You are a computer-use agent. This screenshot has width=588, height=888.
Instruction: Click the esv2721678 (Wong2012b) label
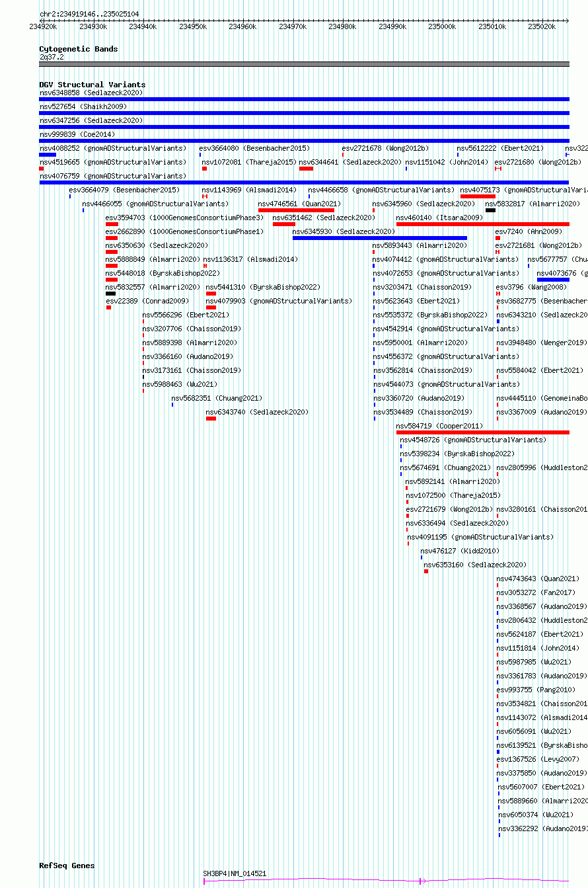click(x=385, y=148)
